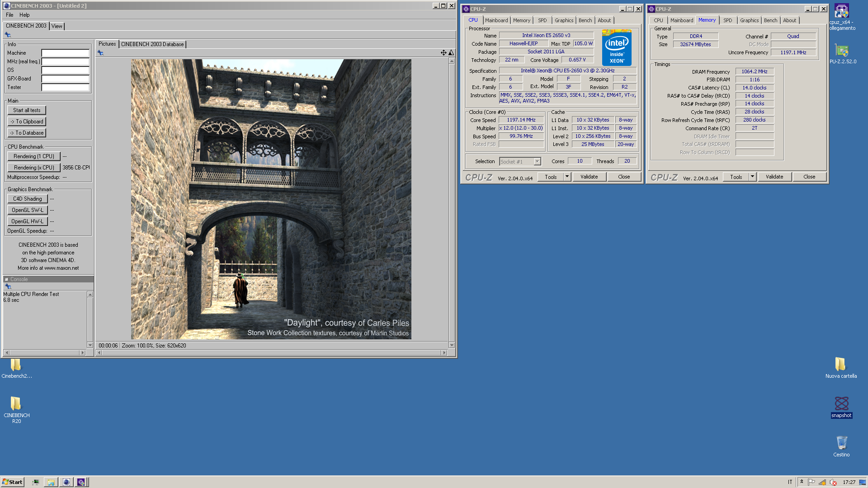Image resolution: width=868 pixels, height=488 pixels.
Task: Click Start all tests button
Action: tap(27, 110)
